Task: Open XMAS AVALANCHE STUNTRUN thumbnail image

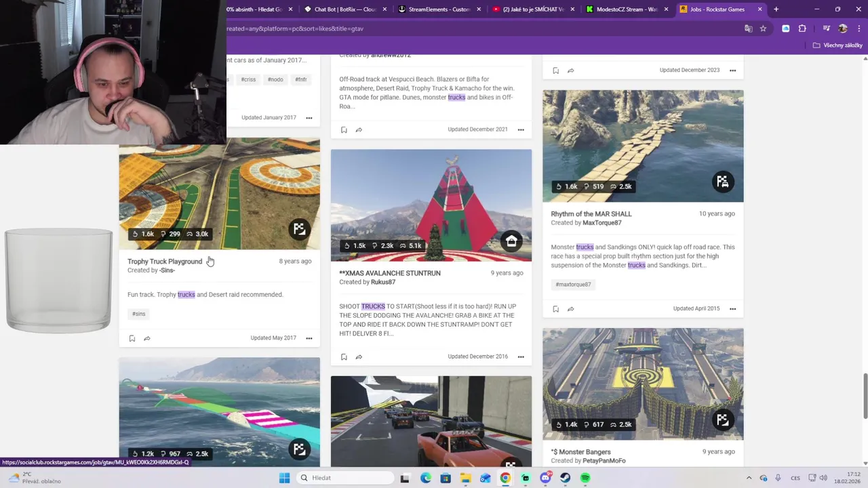Action: [x=431, y=205]
